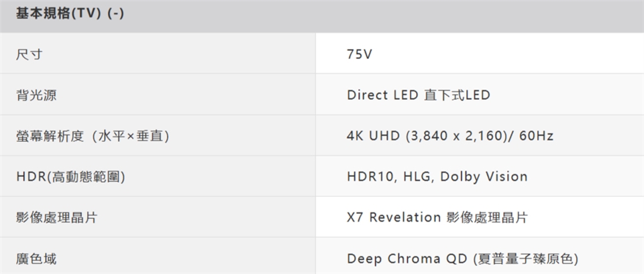Collapse the 基本規格(TV) section using (-)
The image size is (644, 274).
pos(114,15)
